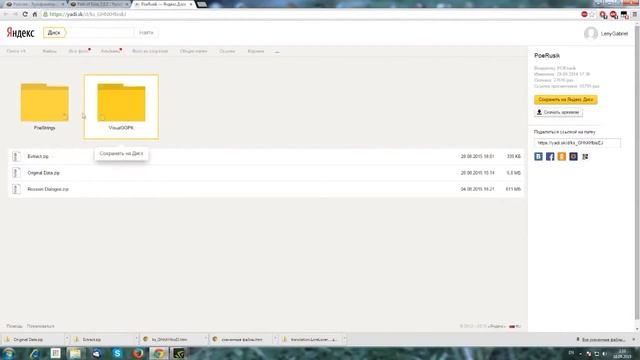Go to the browser home page icon
The image size is (640, 360).
tap(35, 14)
